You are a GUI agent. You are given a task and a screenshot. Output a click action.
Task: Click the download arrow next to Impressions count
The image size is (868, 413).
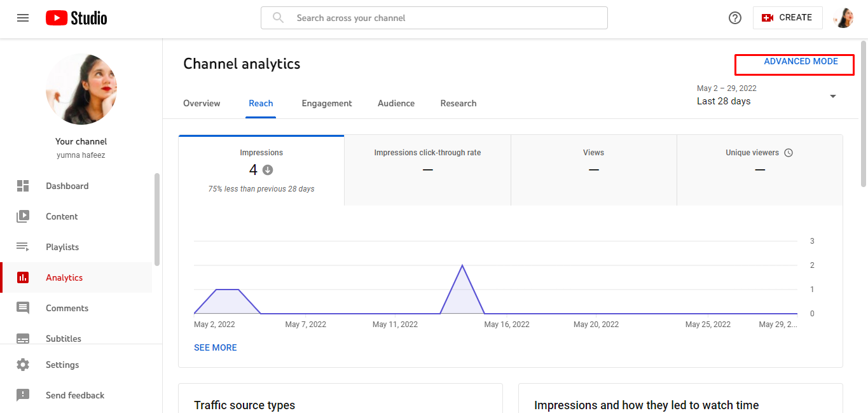point(267,170)
